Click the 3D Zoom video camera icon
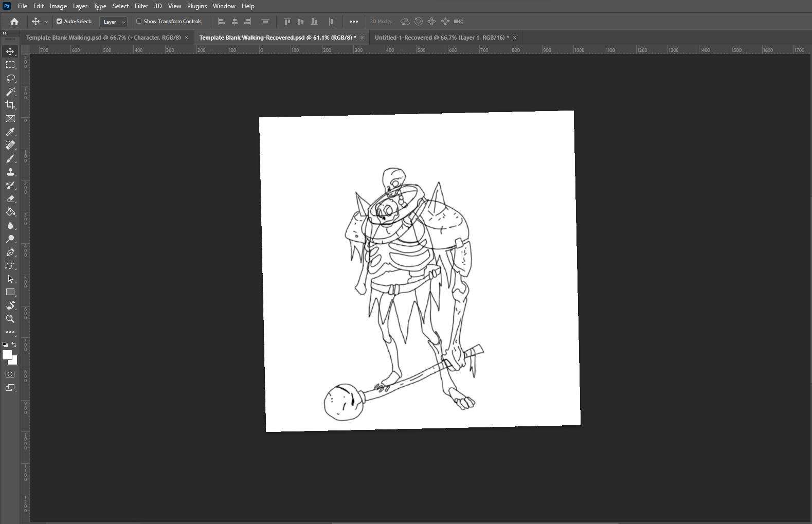Screen dimensions: 812x524 pos(459,22)
